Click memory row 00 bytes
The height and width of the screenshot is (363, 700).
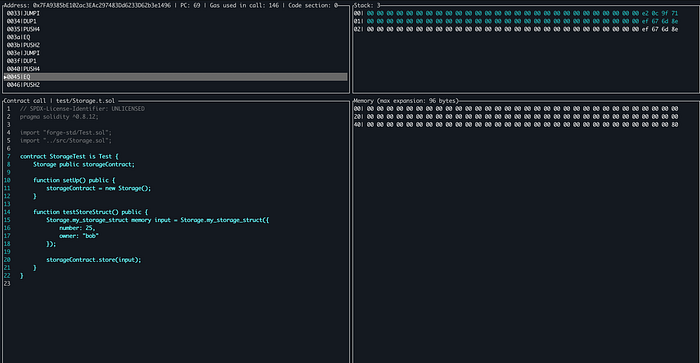point(516,108)
